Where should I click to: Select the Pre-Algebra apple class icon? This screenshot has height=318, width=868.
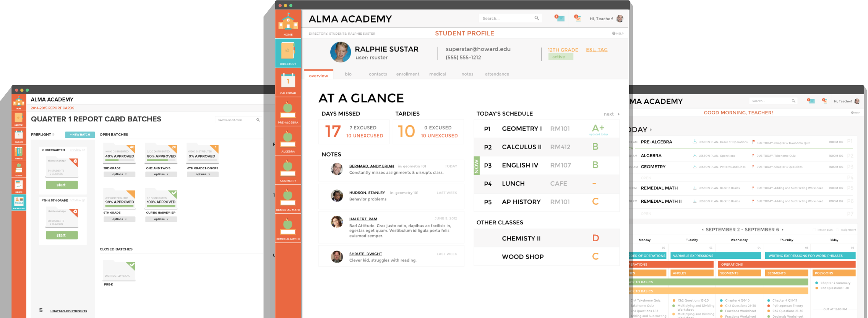pos(288,111)
